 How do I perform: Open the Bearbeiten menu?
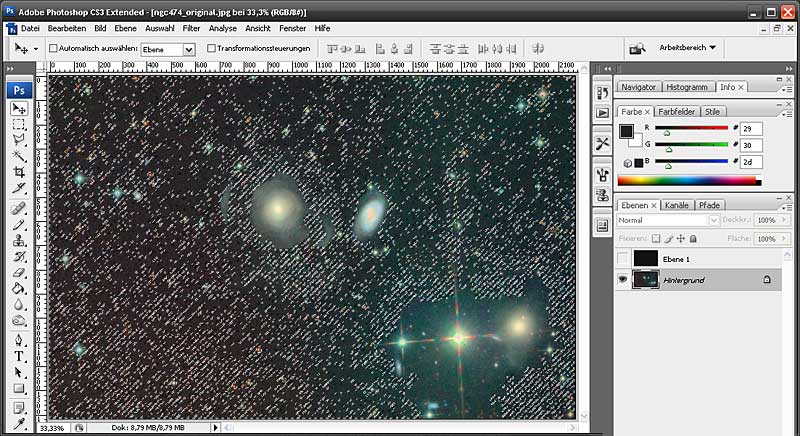pos(67,29)
